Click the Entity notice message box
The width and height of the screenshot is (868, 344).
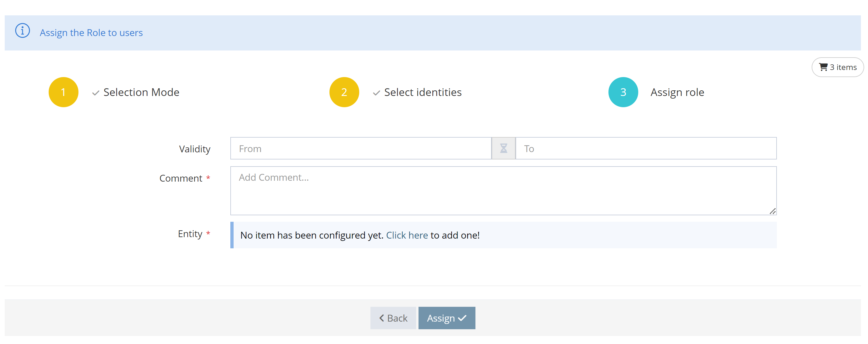pyautogui.click(x=503, y=235)
